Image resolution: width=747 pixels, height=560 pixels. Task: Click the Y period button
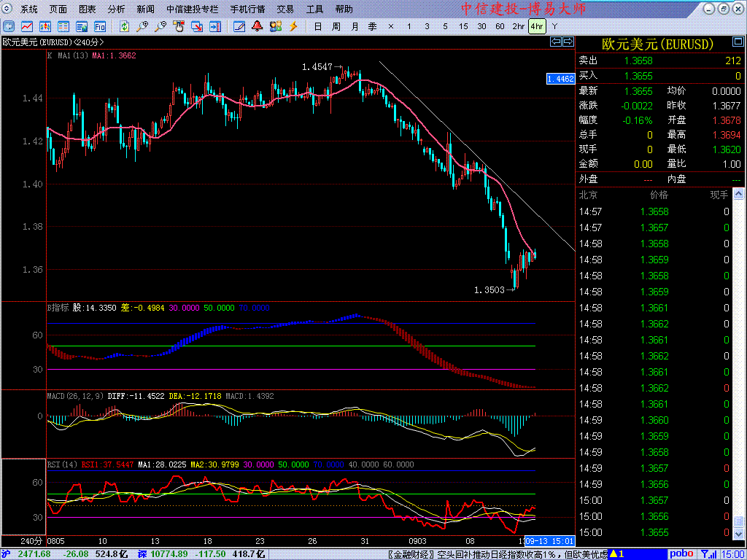click(x=554, y=26)
